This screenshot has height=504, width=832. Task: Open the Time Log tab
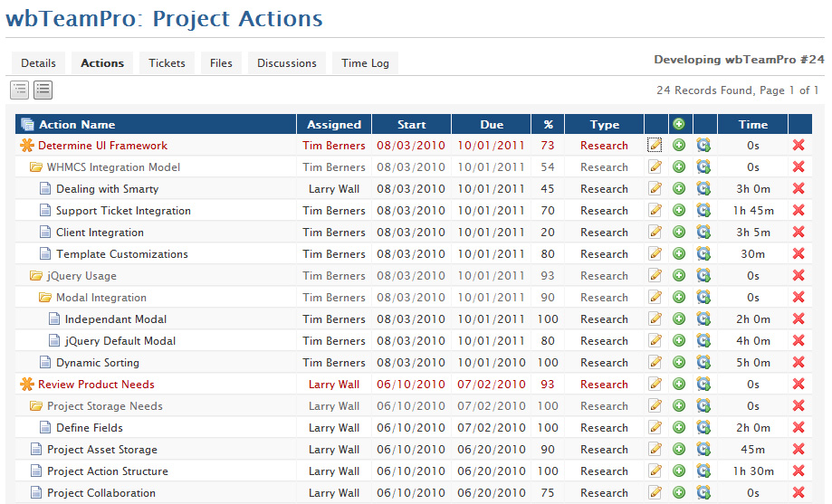pyautogui.click(x=365, y=63)
